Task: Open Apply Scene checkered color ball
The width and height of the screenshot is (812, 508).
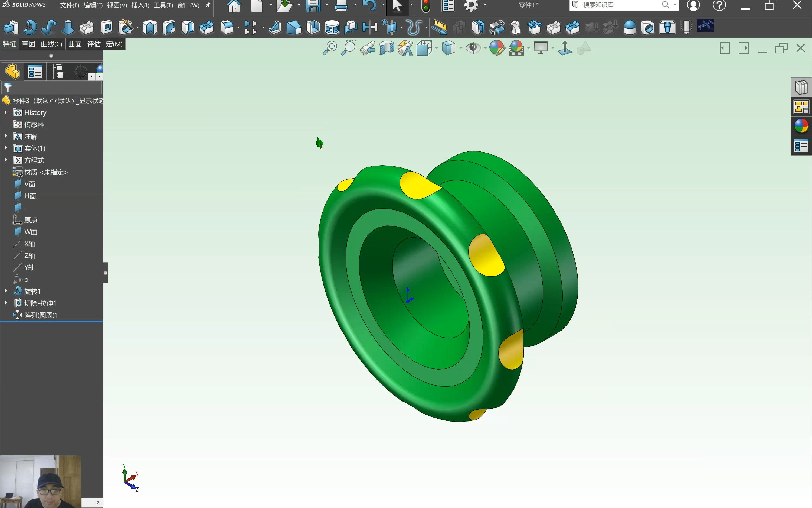Action: point(516,48)
